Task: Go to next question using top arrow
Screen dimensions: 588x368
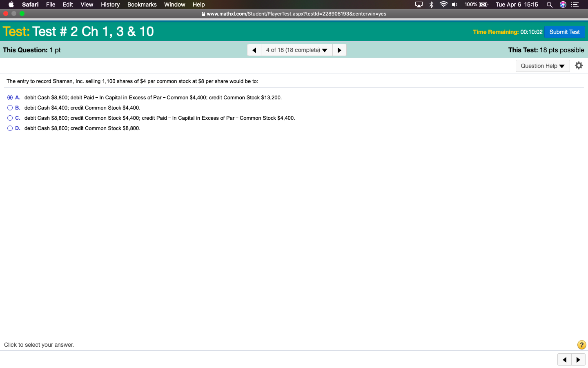Action: (339, 50)
